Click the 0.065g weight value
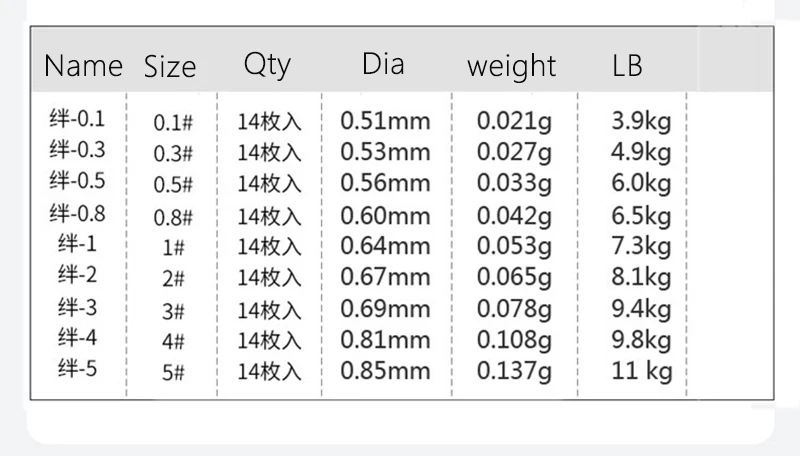This screenshot has height=456, width=800. click(x=514, y=277)
